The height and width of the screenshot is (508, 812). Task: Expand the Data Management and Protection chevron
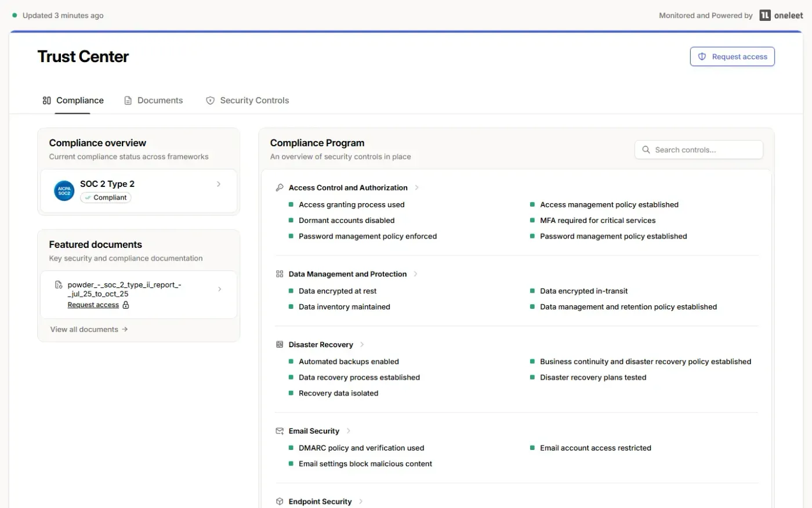(x=415, y=274)
